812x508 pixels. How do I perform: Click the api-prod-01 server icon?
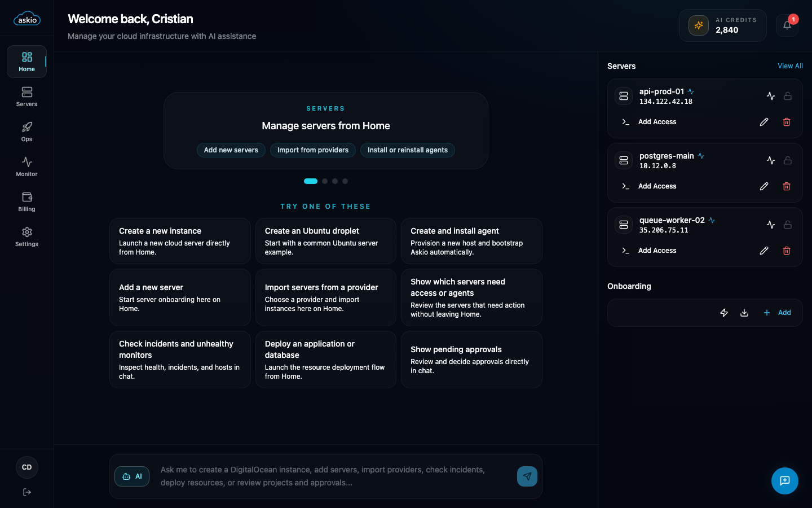click(624, 96)
